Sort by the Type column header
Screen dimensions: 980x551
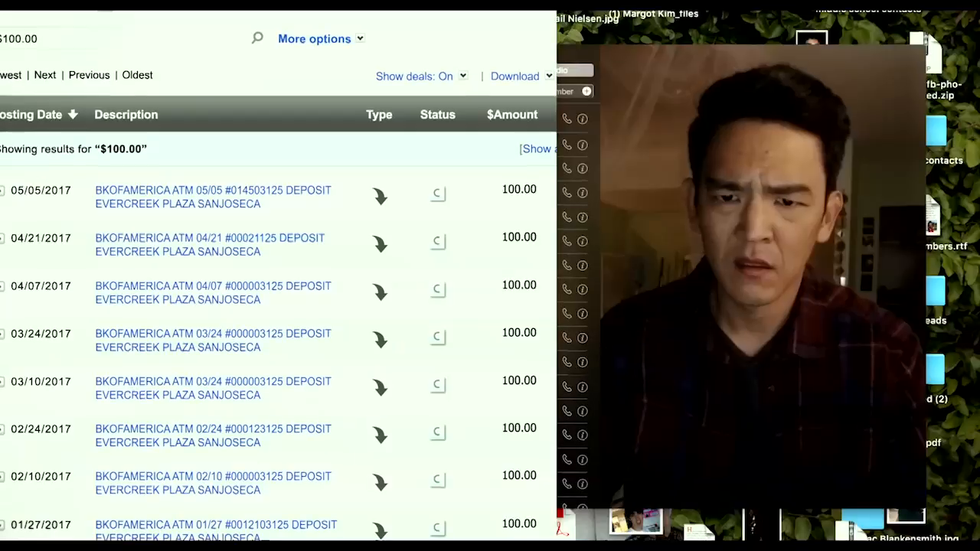coord(379,115)
